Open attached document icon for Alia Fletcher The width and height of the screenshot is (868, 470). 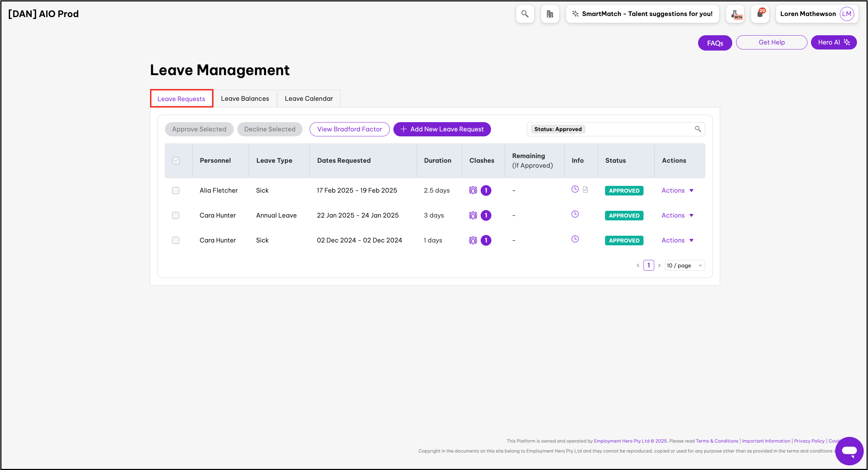[585, 189]
